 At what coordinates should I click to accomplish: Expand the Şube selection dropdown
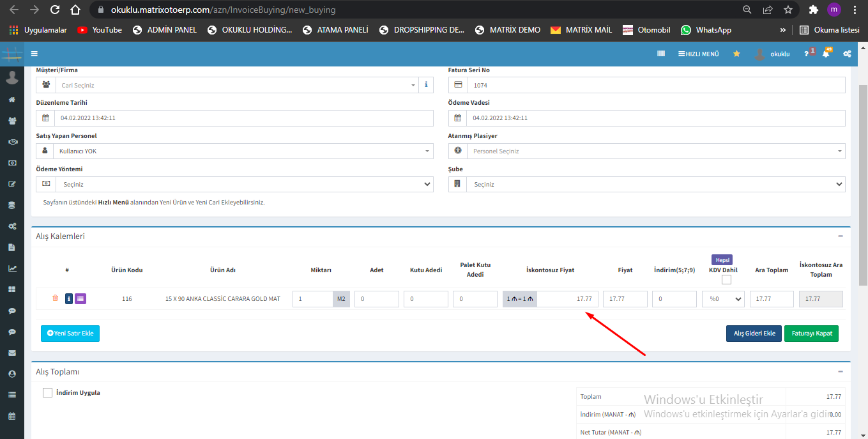coord(655,184)
